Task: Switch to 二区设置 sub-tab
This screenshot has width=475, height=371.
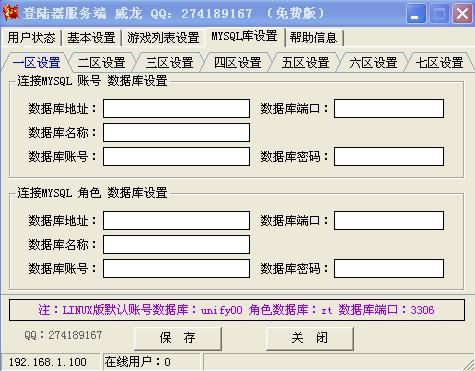Action: coord(101,63)
